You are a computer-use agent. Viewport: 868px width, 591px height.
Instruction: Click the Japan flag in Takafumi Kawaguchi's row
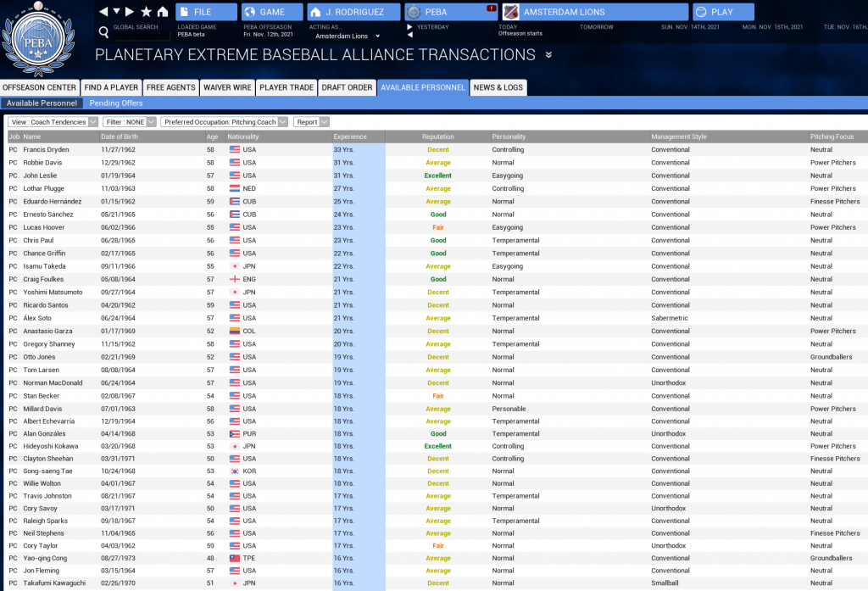point(235,583)
